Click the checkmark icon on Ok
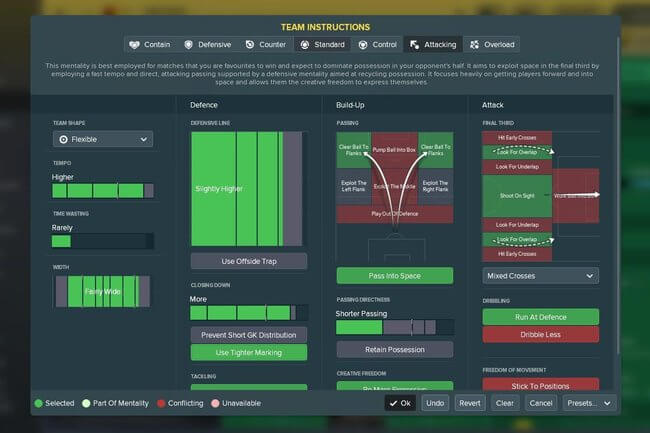 pyautogui.click(x=393, y=403)
